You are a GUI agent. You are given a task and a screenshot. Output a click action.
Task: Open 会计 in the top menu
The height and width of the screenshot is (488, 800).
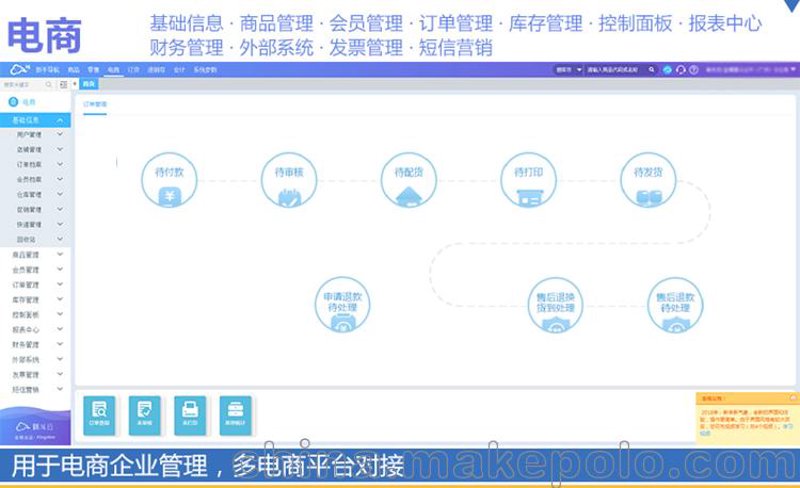(x=179, y=69)
